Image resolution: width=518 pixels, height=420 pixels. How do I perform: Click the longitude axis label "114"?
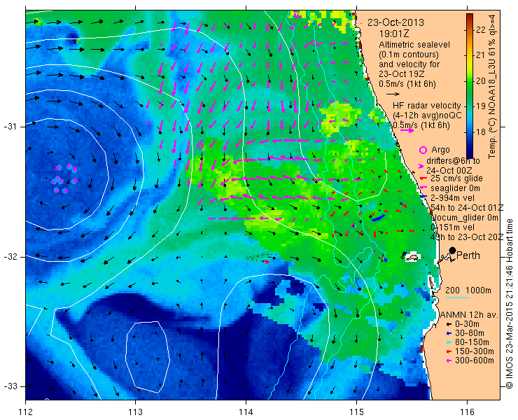[x=246, y=412]
